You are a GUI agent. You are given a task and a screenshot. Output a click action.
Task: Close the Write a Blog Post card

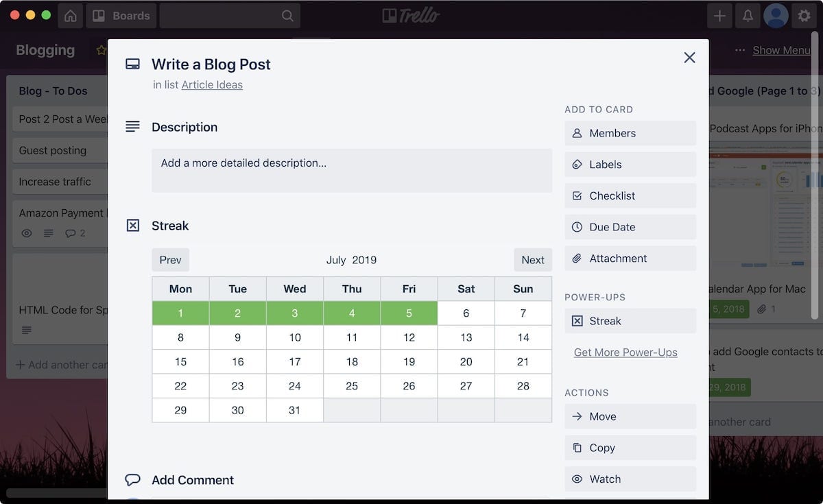tap(689, 58)
